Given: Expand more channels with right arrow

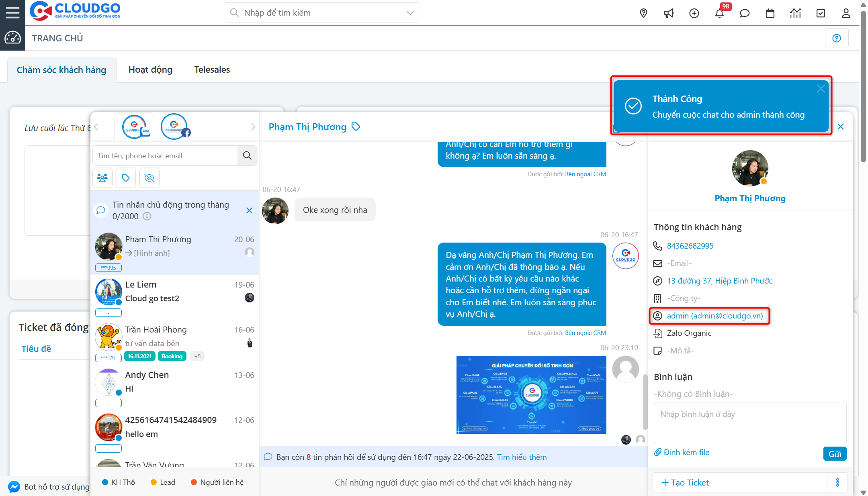Looking at the screenshot, I should (253, 127).
